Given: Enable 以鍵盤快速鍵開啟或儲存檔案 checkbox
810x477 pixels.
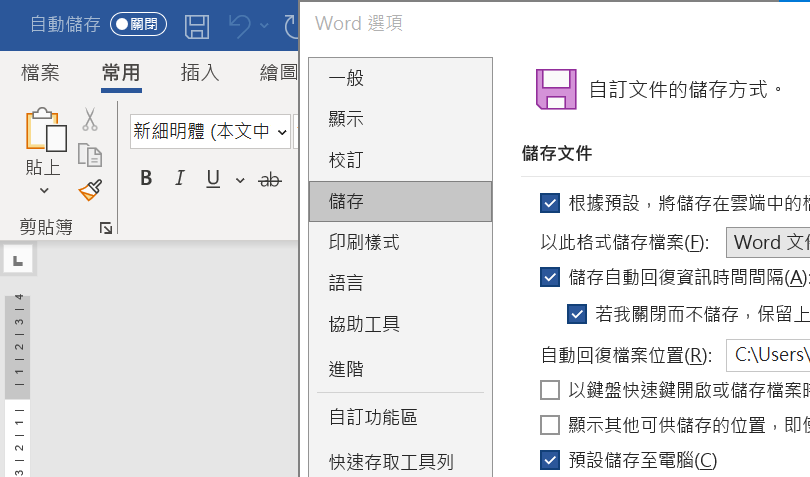Looking at the screenshot, I should pos(550,390).
